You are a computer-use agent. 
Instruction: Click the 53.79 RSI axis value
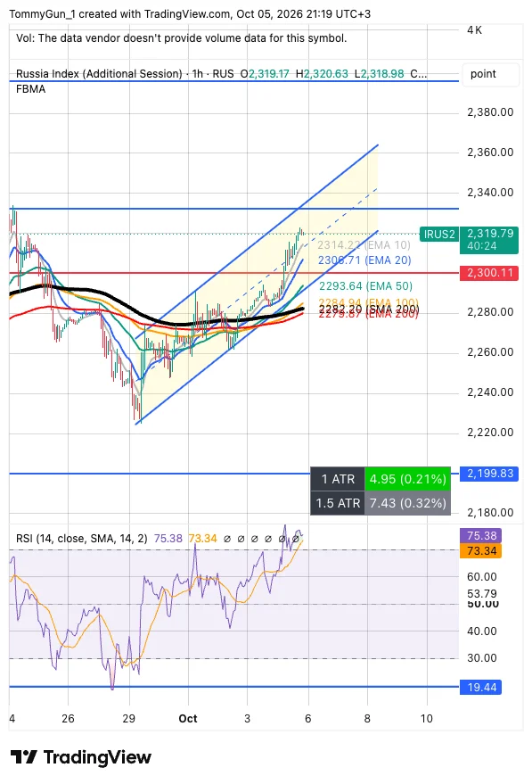click(482, 593)
